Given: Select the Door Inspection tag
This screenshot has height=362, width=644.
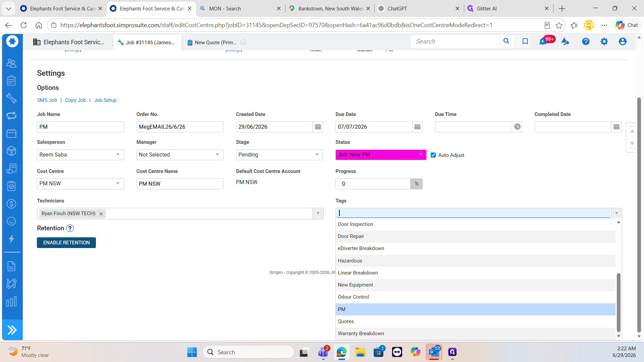Looking at the screenshot, I should pyautogui.click(x=475, y=224).
